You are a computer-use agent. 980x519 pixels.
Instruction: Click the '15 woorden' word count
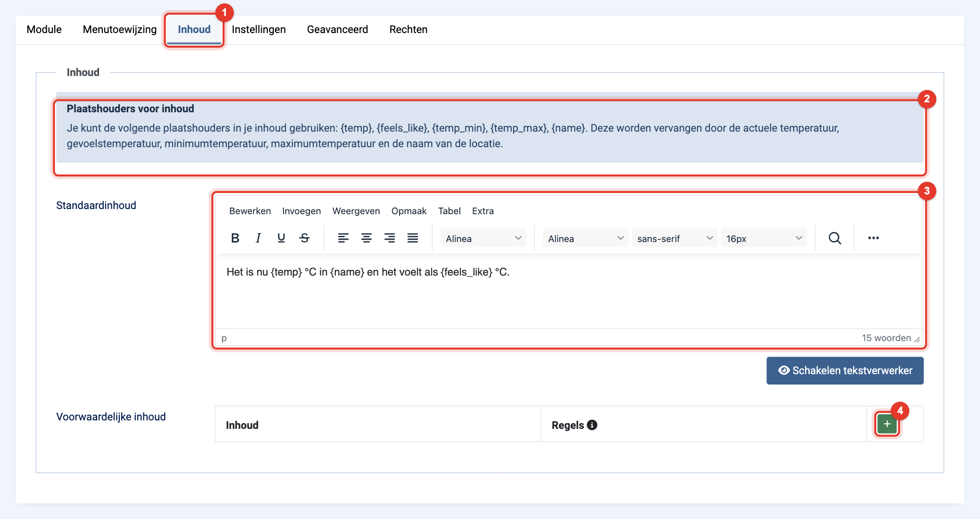click(x=886, y=338)
